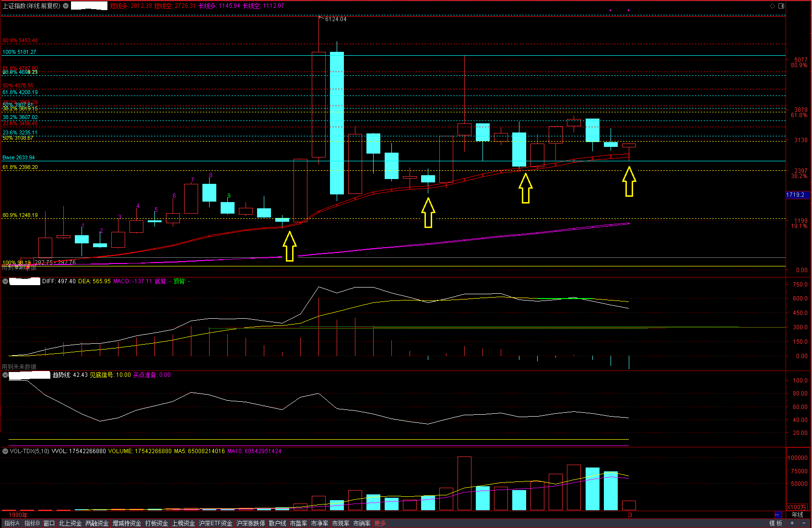Click the DIFF: 497.40 readout

(x=59, y=281)
